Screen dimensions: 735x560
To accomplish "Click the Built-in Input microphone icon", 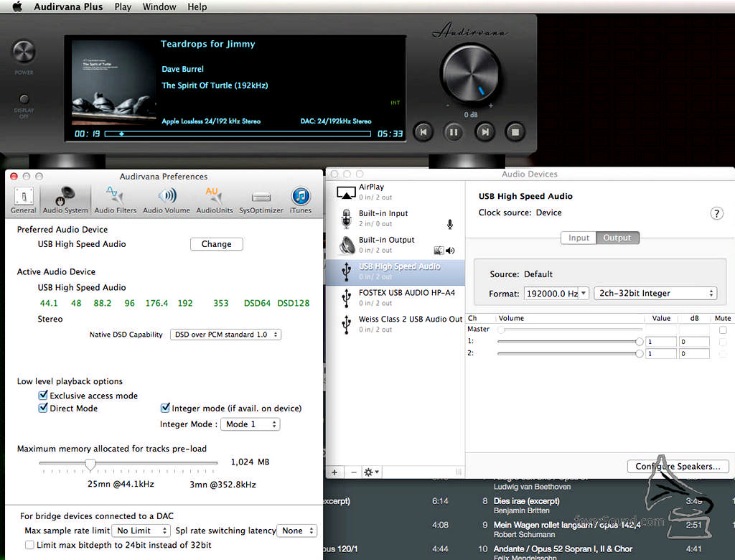I will pyautogui.click(x=347, y=218).
